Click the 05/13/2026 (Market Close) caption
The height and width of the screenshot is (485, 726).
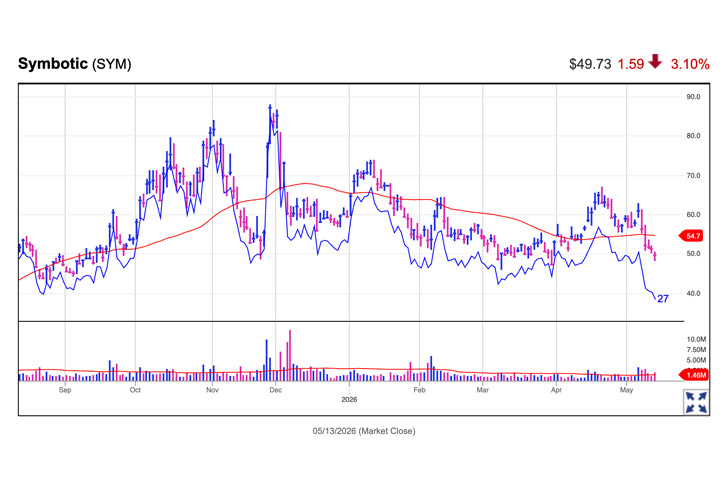click(x=363, y=431)
